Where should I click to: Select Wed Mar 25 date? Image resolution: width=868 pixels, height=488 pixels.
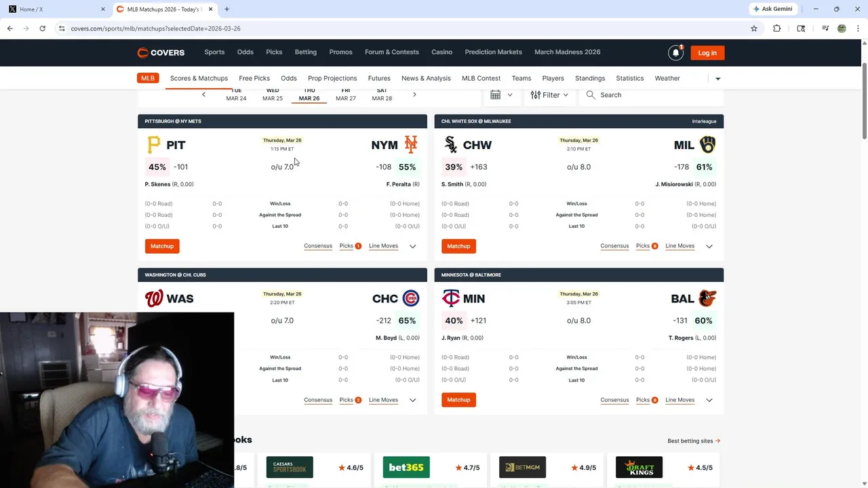[273, 95]
